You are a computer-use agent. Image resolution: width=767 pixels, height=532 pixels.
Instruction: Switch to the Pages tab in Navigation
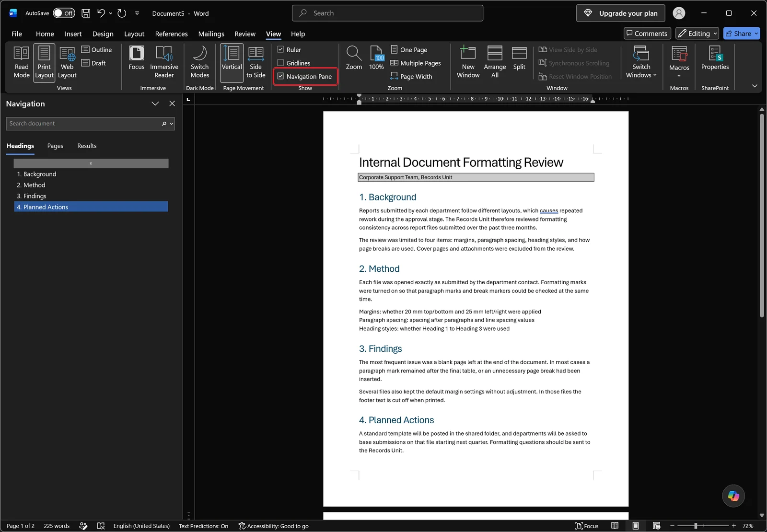[x=55, y=146]
